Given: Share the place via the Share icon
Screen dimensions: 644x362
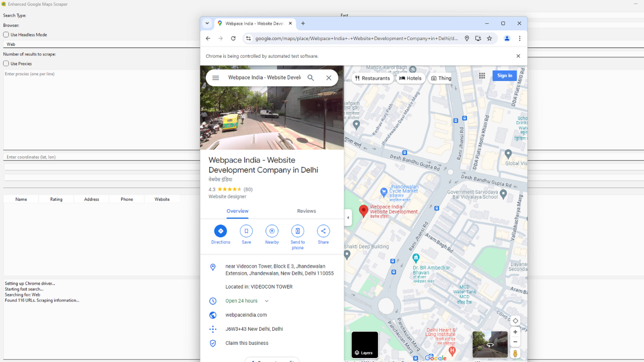Looking at the screenshot, I should click(x=323, y=231).
